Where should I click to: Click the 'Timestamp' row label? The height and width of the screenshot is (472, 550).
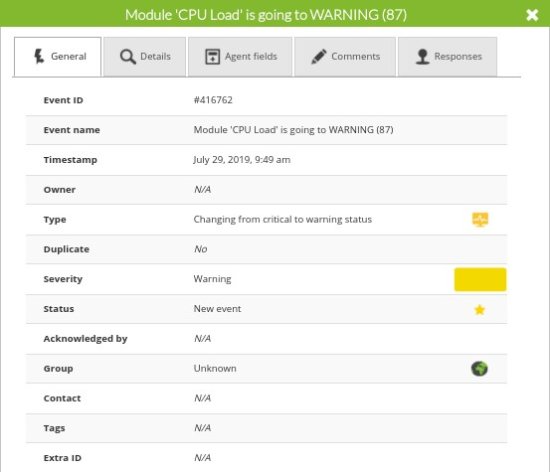(x=70, y=160)
